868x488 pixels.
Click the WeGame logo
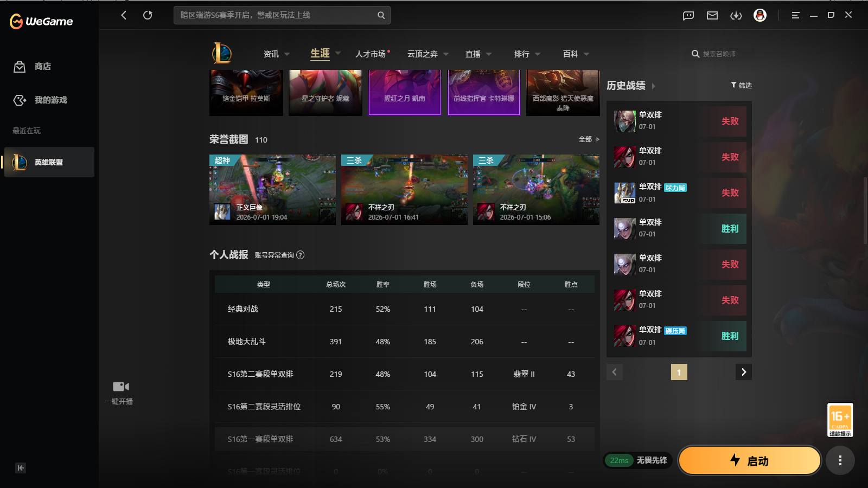pyautogui.click(x=41, y=21)
